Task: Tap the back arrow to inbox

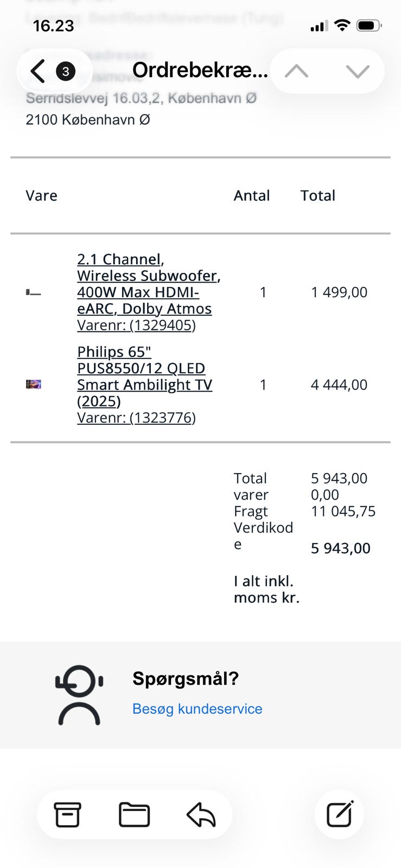Action: (38, 71)
